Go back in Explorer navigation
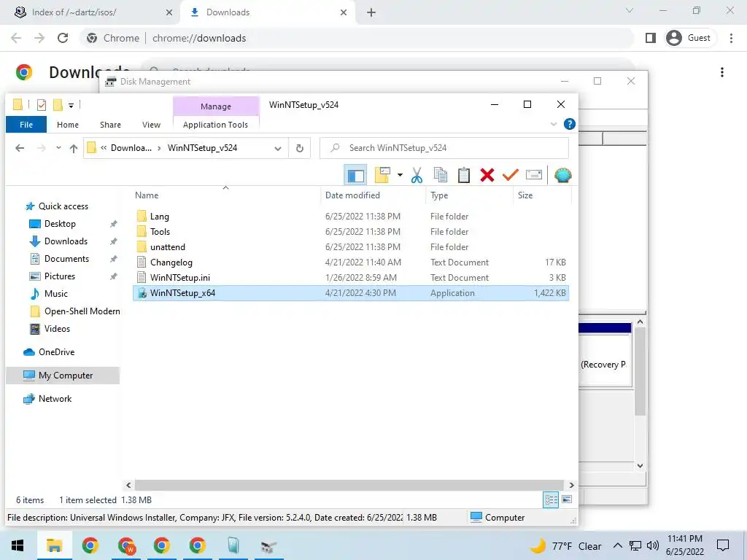The height and width of the screenshot is (560, 747). (20, 148)
